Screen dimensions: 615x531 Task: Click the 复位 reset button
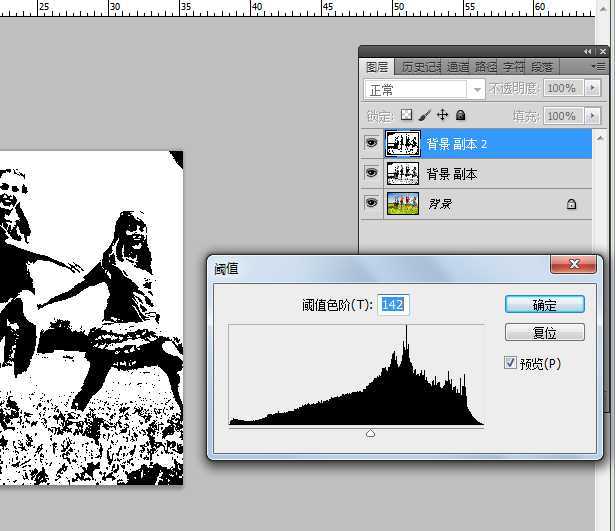tap(544, 333)
